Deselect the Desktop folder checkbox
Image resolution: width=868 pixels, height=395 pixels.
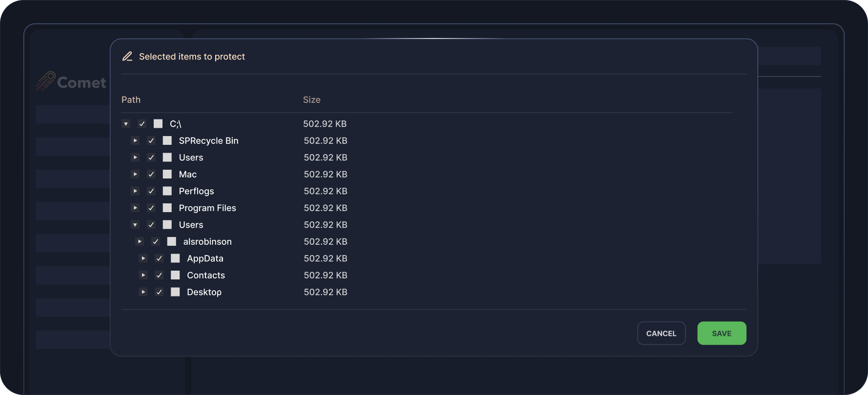pos(159,292)
